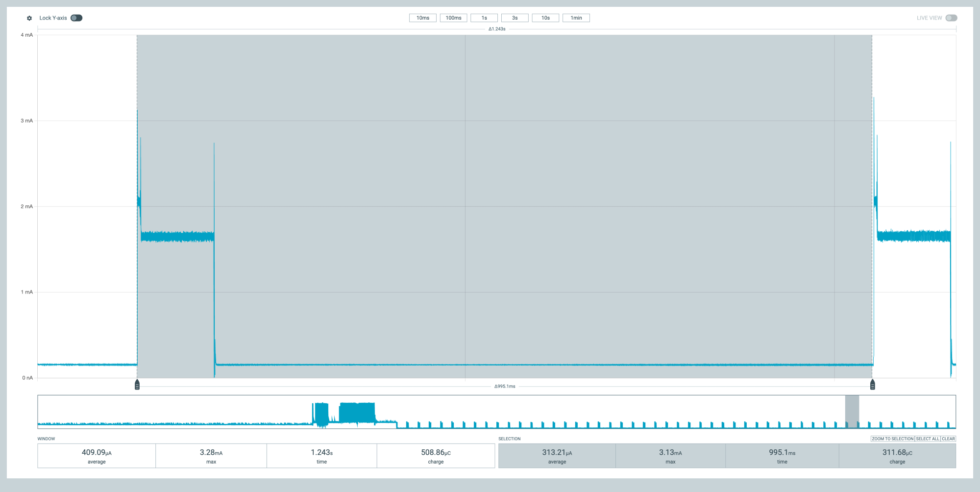Click the large burst in the minimap

(357, 413)
